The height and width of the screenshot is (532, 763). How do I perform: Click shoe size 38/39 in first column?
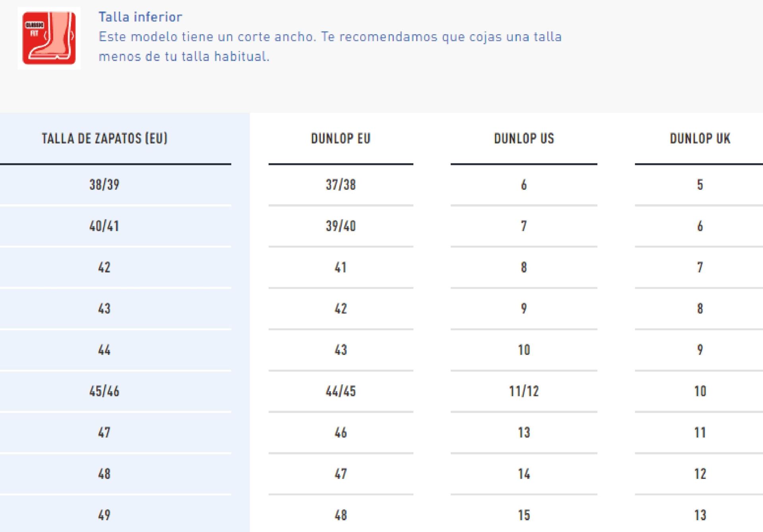pyautogui.click(x=104, y=185)
